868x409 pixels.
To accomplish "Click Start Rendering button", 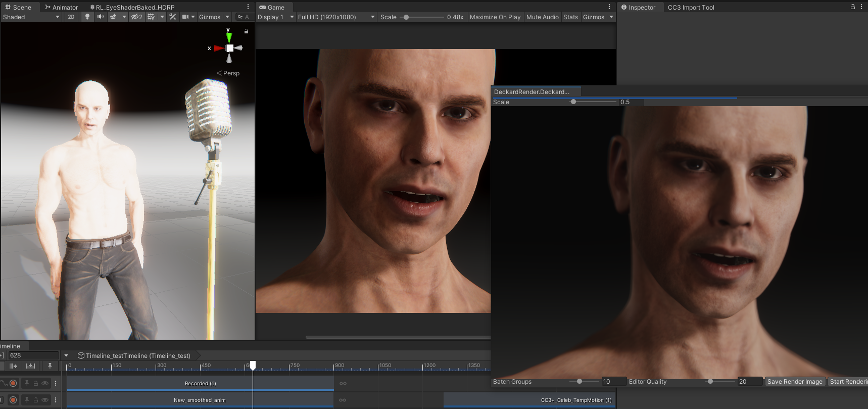I will (x=848, y=381).
